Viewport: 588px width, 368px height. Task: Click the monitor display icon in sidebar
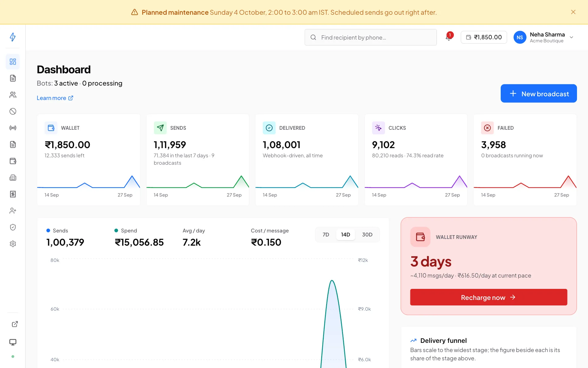click(13, 342)
